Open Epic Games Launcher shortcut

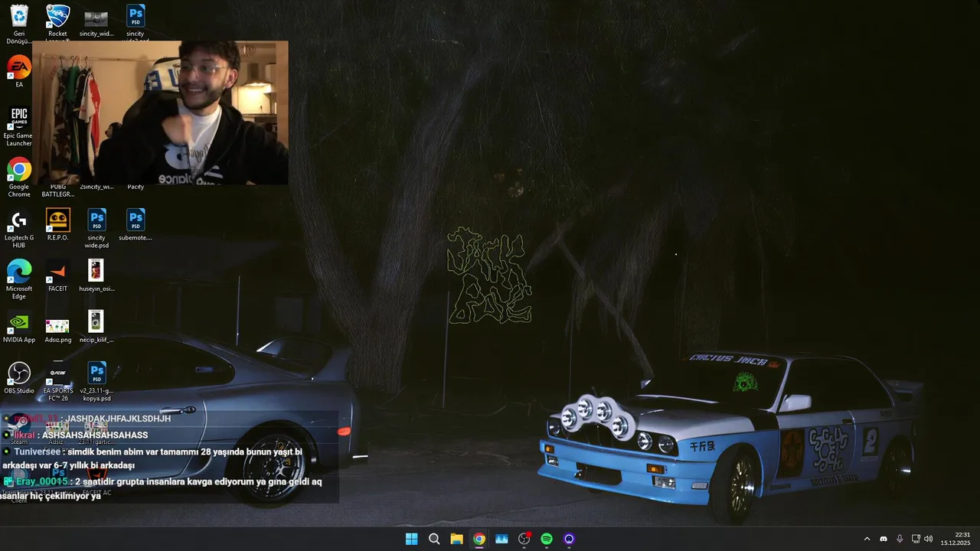[19, 126]
